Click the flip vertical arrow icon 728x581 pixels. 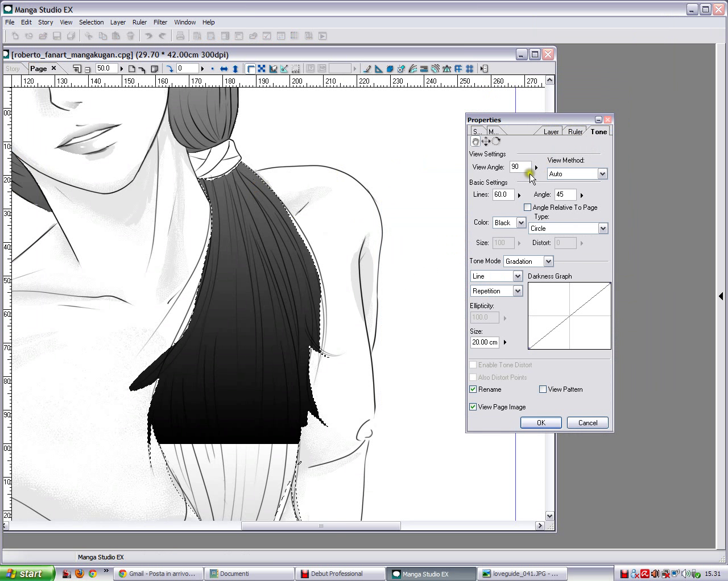pyautogui.click(x=235, y=69)
